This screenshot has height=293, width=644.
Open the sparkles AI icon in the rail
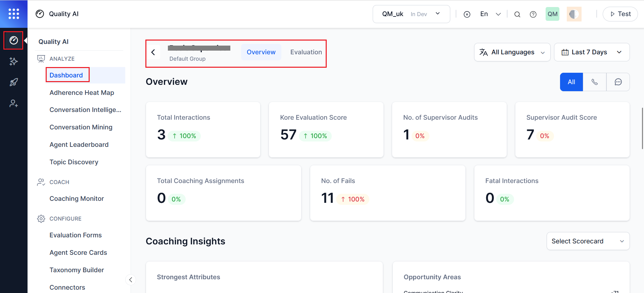tap(13, 61)
